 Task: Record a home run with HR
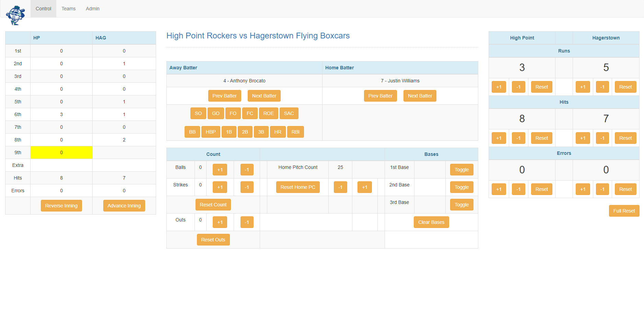point(278,132)
